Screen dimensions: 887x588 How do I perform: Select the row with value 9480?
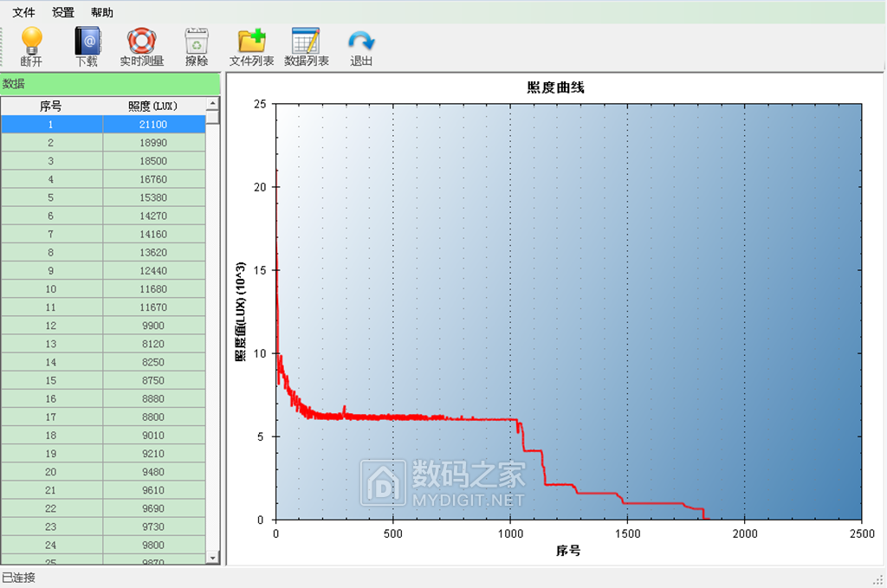(103, 472)
